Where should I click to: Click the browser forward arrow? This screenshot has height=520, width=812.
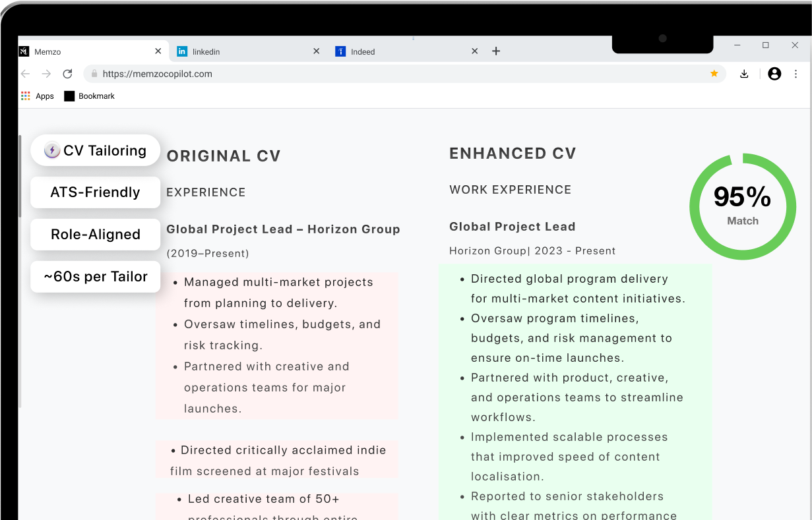[46, 74]
